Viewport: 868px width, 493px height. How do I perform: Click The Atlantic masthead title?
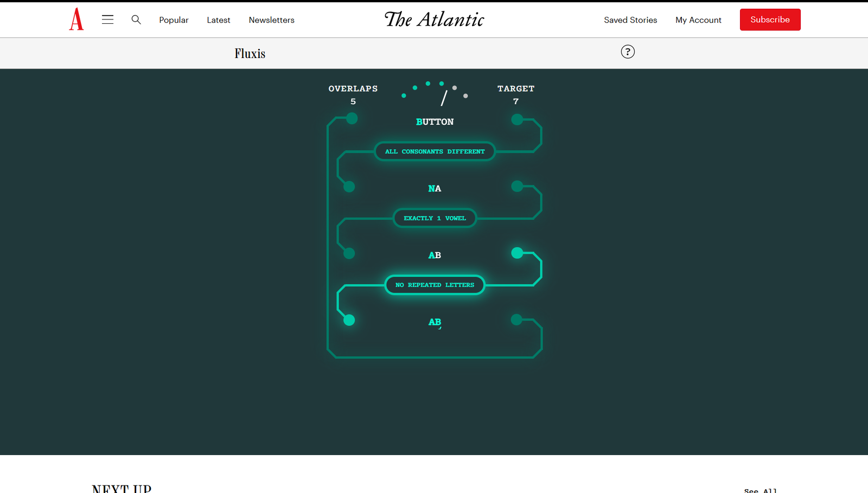pos(434,20)
